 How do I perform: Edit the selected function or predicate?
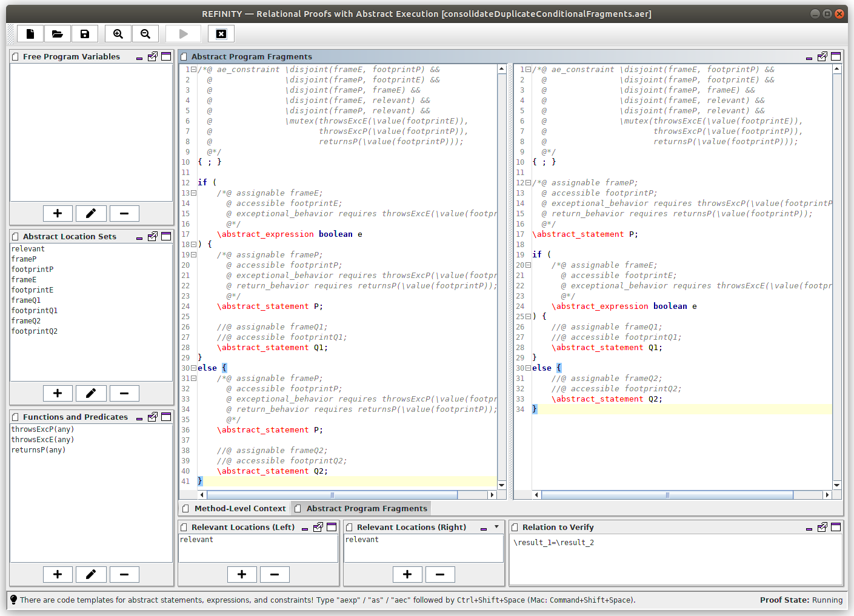pos(91,574)
